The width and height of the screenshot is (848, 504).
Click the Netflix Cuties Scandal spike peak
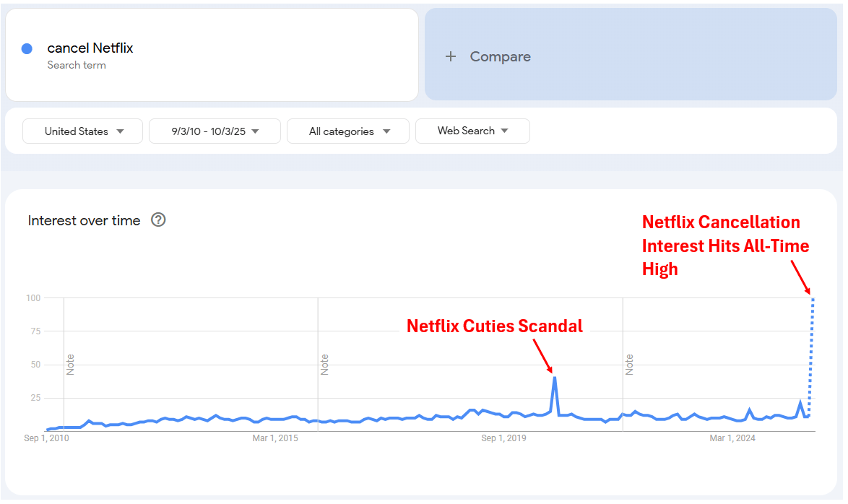[554, 377]
